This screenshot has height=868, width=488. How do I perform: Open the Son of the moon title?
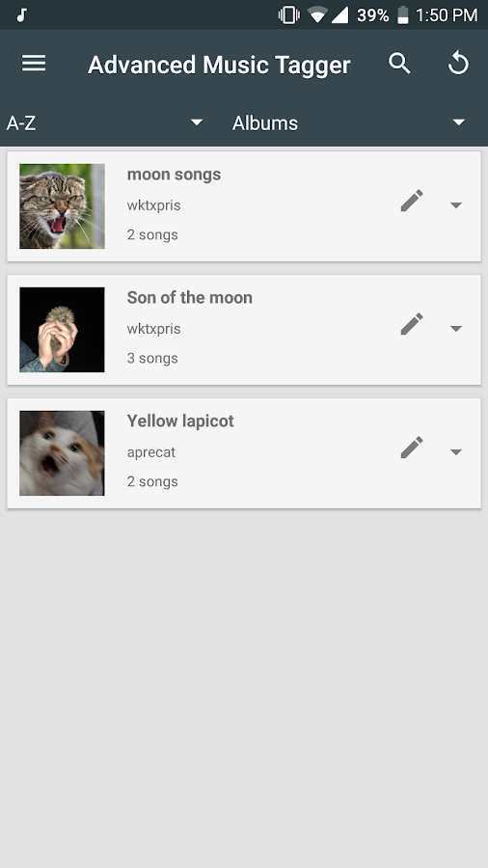click(190, 298)
